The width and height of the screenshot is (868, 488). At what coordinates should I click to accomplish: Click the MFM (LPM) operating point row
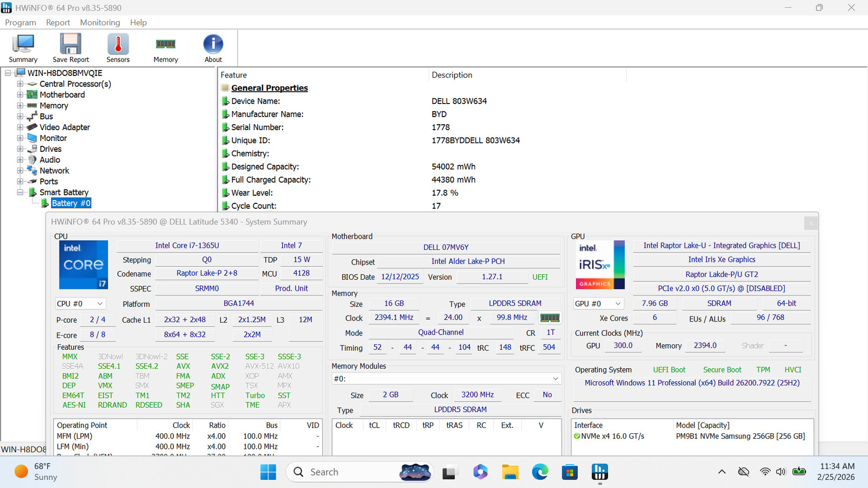point(188,436)
